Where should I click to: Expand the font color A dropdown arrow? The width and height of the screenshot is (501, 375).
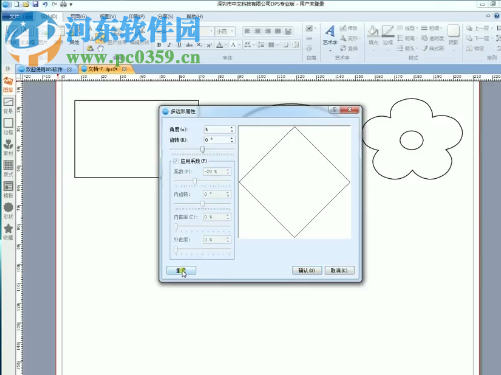click(225, 45)
